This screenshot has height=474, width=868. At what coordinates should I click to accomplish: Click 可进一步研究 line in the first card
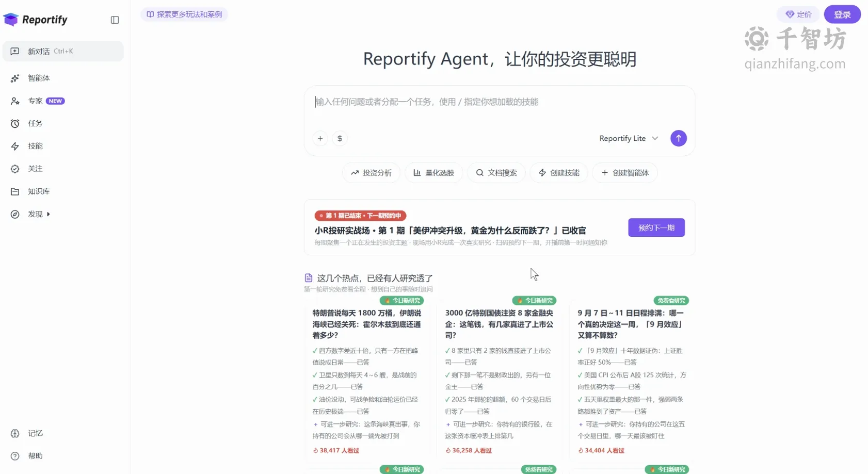coord(367,430)
